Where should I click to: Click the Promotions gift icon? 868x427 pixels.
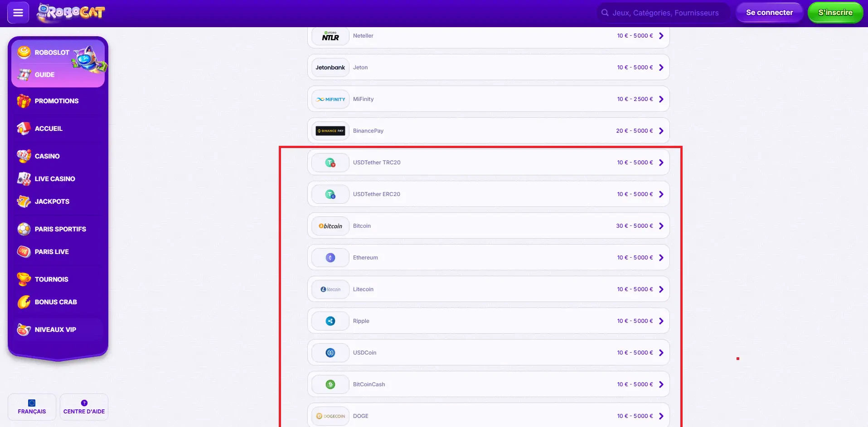[x=24, y=101]
